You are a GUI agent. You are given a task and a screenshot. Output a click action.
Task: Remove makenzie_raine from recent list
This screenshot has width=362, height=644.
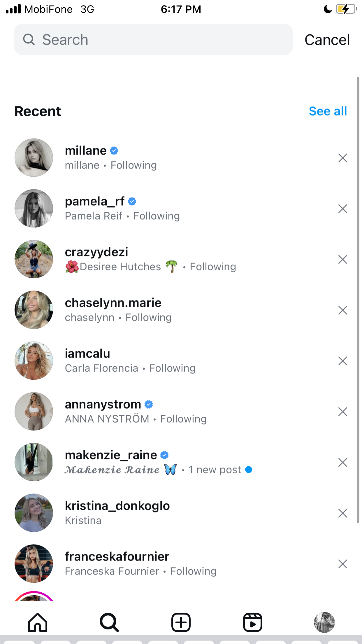(x=343, y=462)
